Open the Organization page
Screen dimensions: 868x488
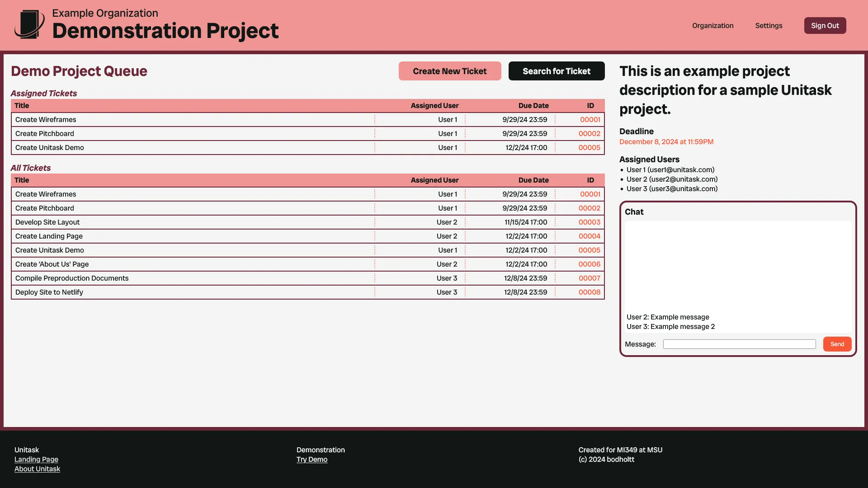click(x=712, y=25)
